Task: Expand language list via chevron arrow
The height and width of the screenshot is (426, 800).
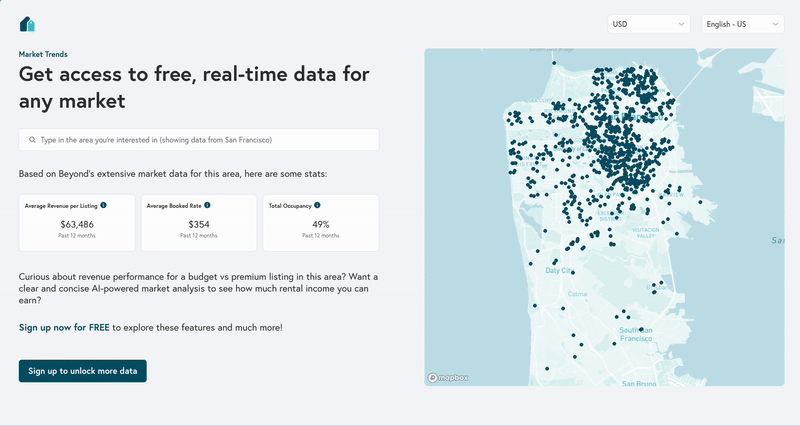Action: pyautogui.click(x=774, y=24)
